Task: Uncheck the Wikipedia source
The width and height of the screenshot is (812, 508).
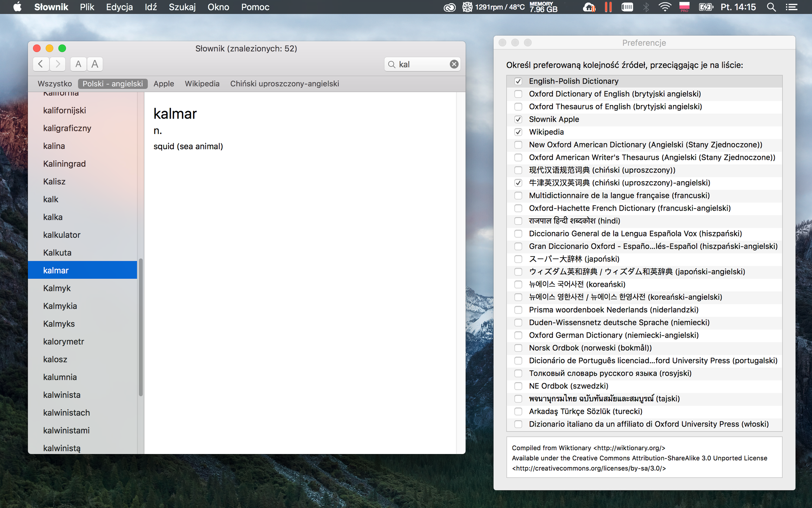Action: (518, 132)
